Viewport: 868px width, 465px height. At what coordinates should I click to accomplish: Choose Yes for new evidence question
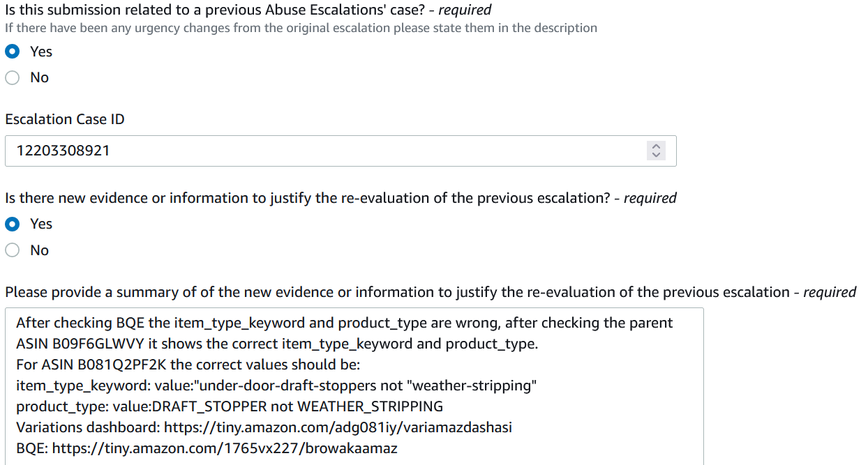pyautogui.click(x=12, y=224)
